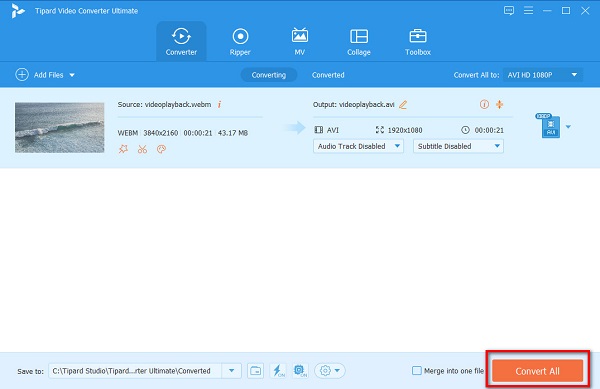Click the 43.17 MB file size
Screen dimensions: 600x389
(233, 133)
